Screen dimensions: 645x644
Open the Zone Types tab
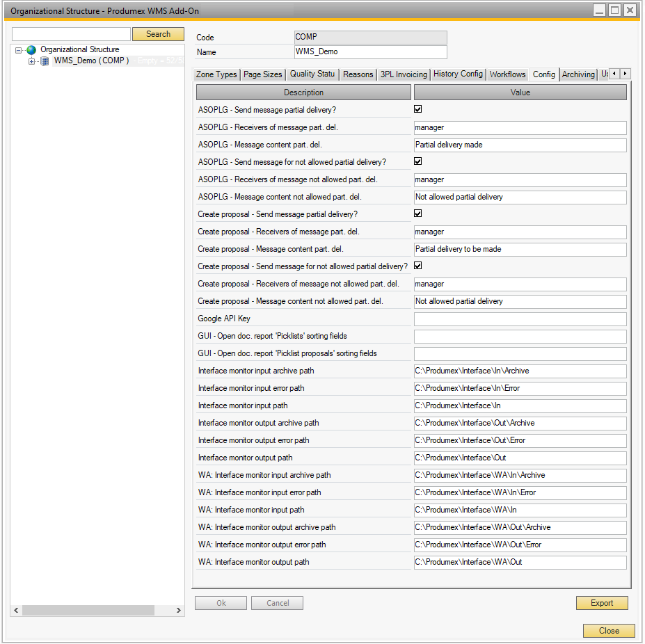tap(216, 74)
